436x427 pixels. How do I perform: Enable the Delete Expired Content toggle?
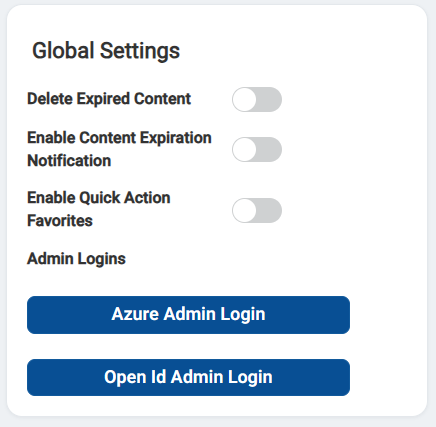tap(257, 99)
